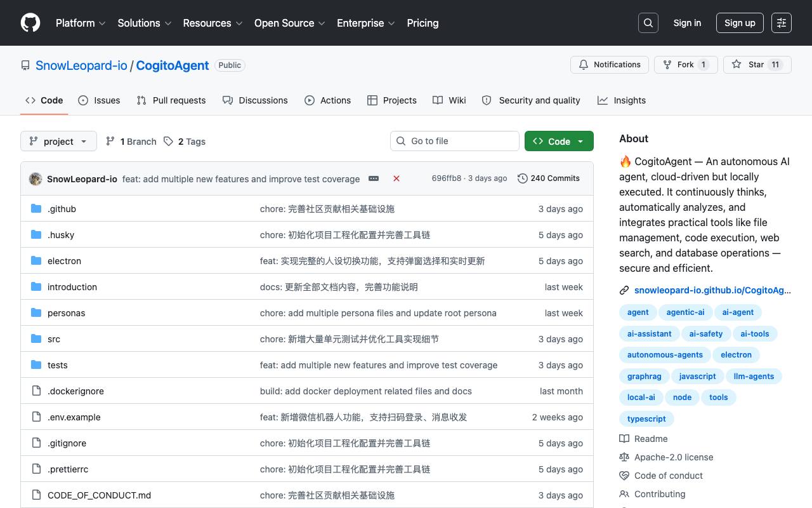812x508 pixels.
Task: Click the personas folder icon
Action: tap(36, 313)
